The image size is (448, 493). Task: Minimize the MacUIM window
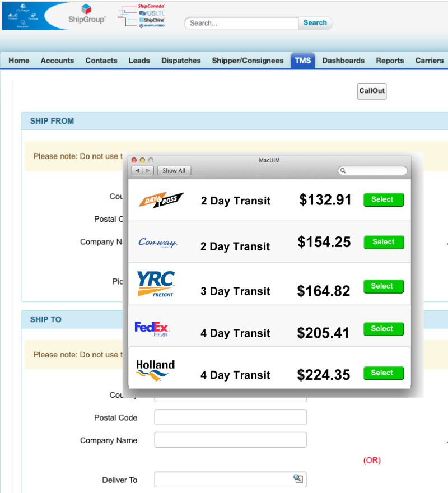(x=142, y=160)
